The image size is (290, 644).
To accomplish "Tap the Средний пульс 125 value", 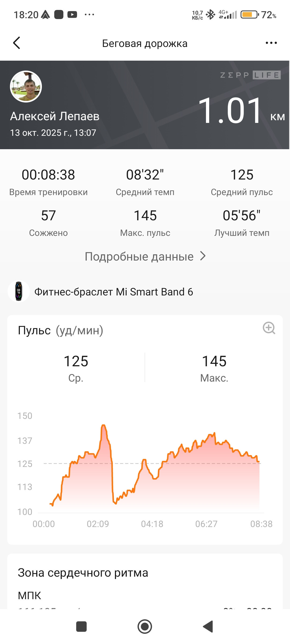I will tap(242, 175).
